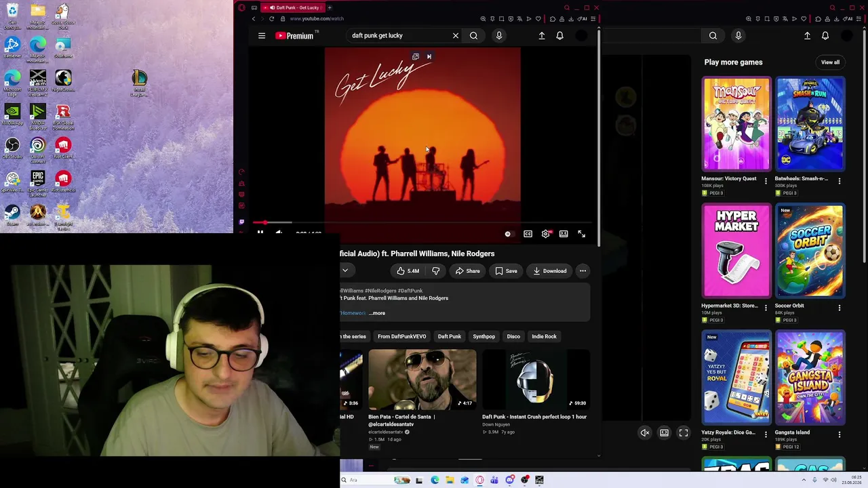Mute the game in the back window
Viewport: 868px width, 488px height.
tap(645, 433)
